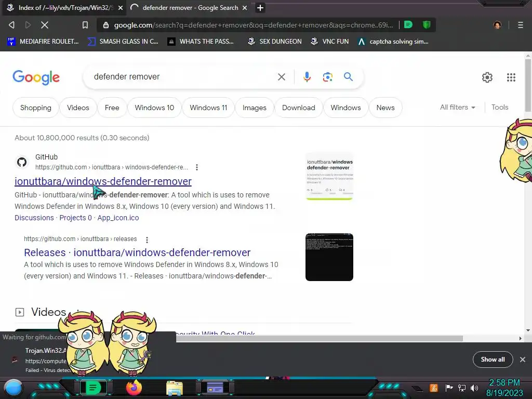
Task: Apply the Windows filter chip
Action: point(345,108)
